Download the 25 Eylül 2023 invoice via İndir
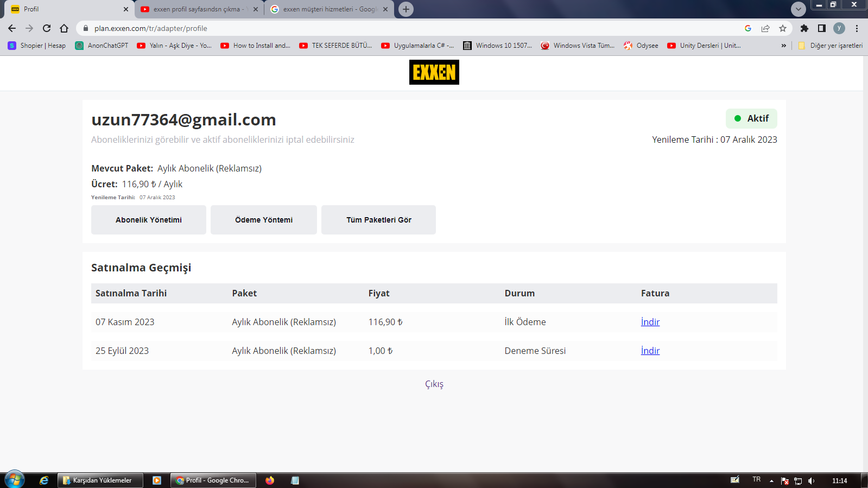This screenshot has width=868, height=488. pyautogui.click(x=650, y=351)
